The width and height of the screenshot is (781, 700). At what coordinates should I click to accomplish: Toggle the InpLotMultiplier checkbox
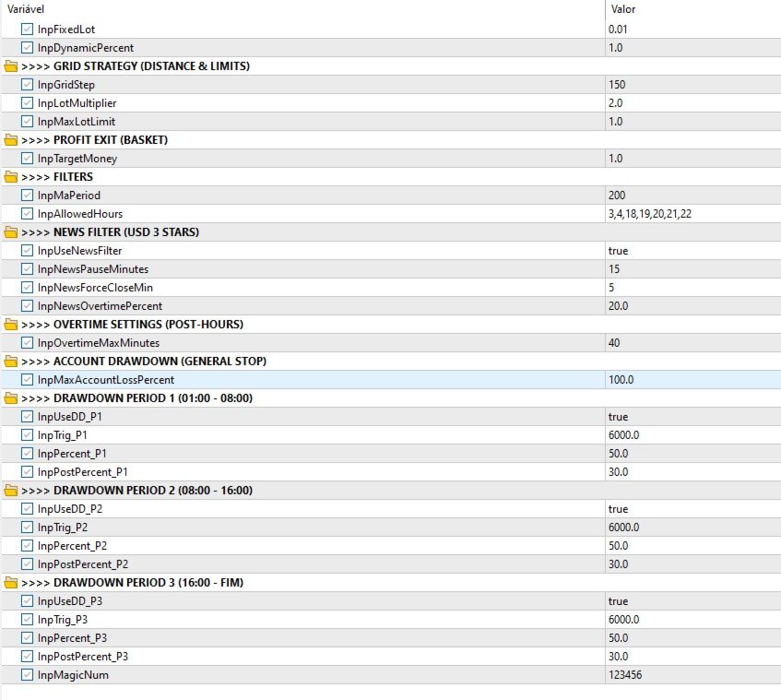pos(27,103)
